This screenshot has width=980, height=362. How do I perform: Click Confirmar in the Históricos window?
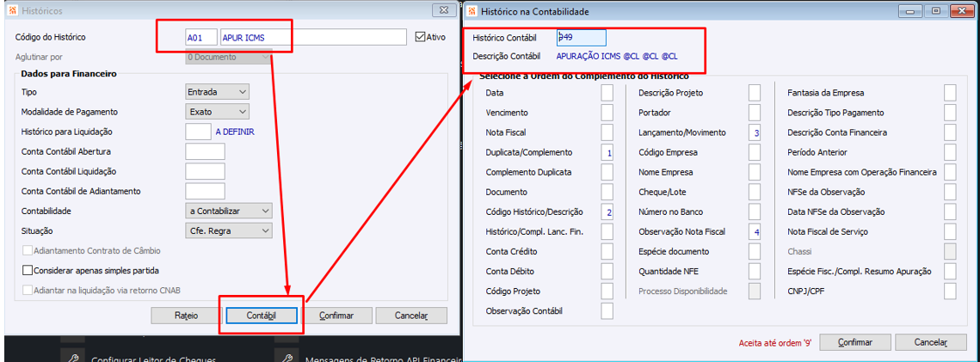click(336, 316)
